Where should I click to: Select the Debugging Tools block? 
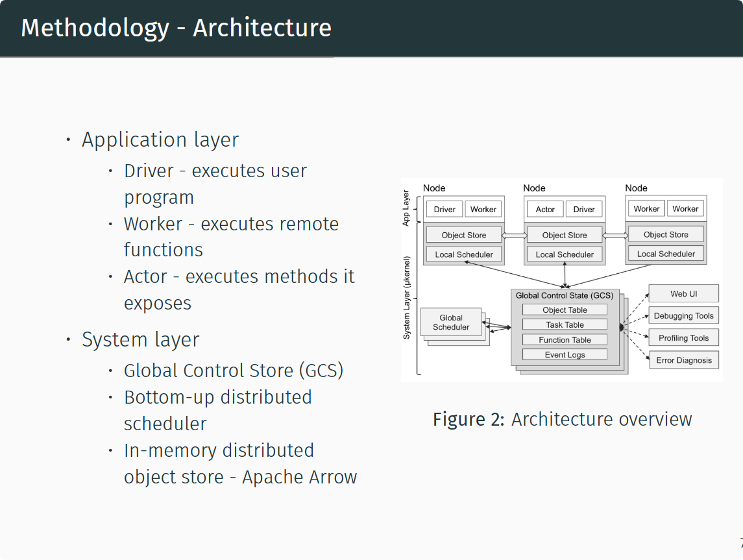tap(683, 315)
